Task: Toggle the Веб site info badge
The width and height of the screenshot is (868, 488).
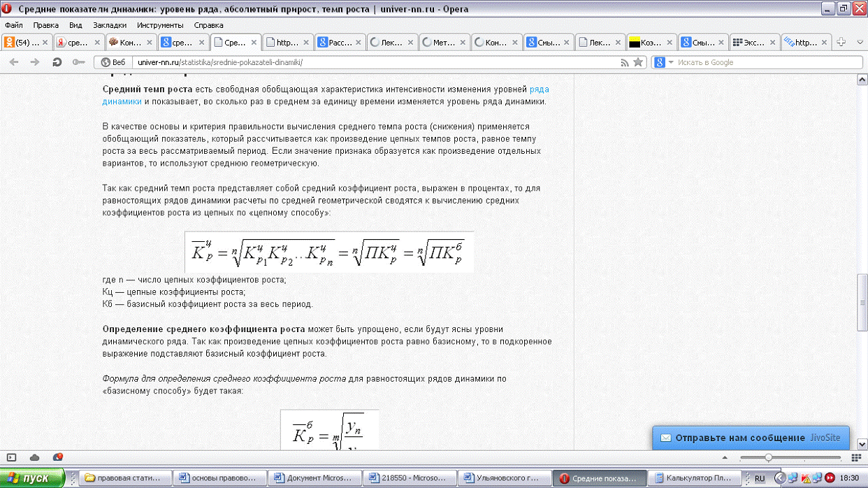Action: 113,62
